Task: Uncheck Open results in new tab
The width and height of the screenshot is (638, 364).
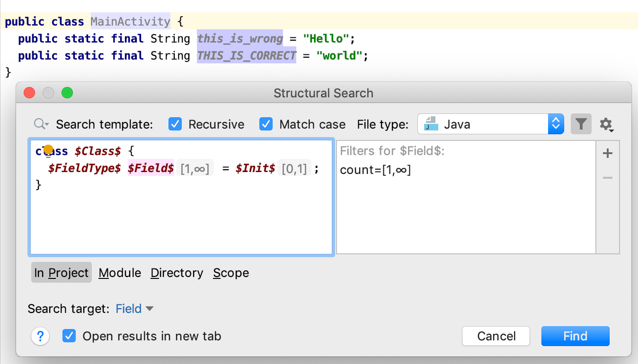Action: click(69, 336)
